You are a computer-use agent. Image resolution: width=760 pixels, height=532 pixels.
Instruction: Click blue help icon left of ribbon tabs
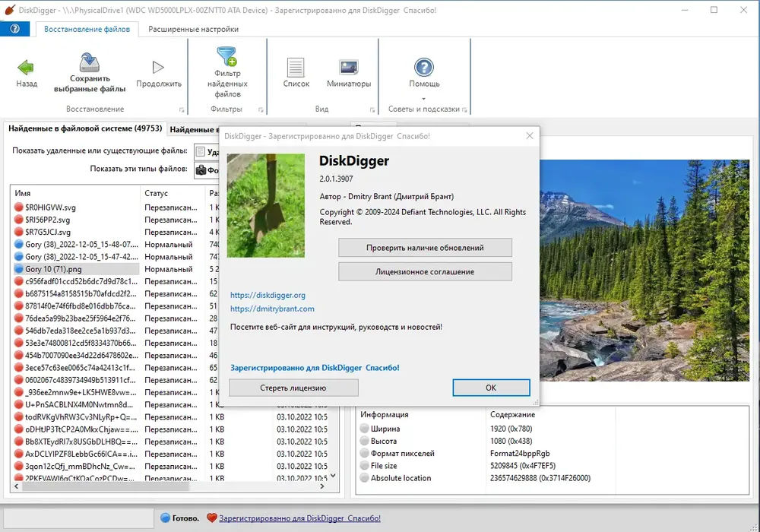click(15, 29)
